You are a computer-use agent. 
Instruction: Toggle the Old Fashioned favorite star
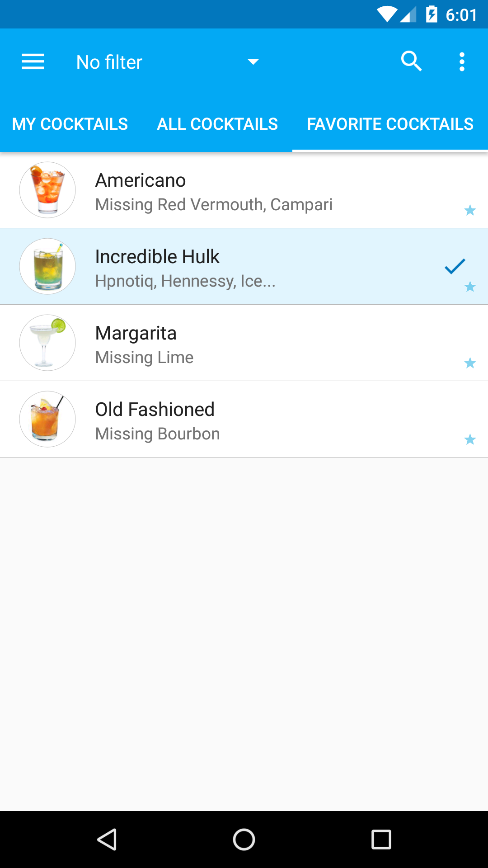[x=470, y=439]
